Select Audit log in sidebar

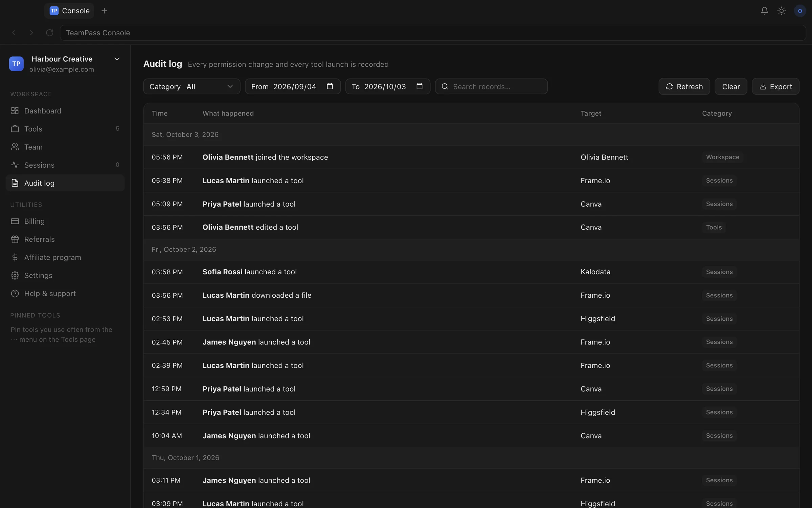[x=65, y=183]
